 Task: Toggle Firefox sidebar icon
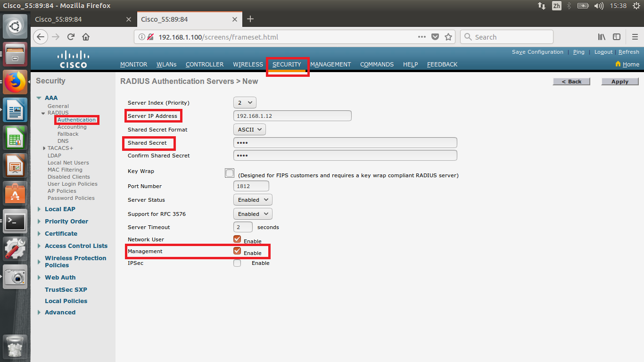[x=617, y=37]
